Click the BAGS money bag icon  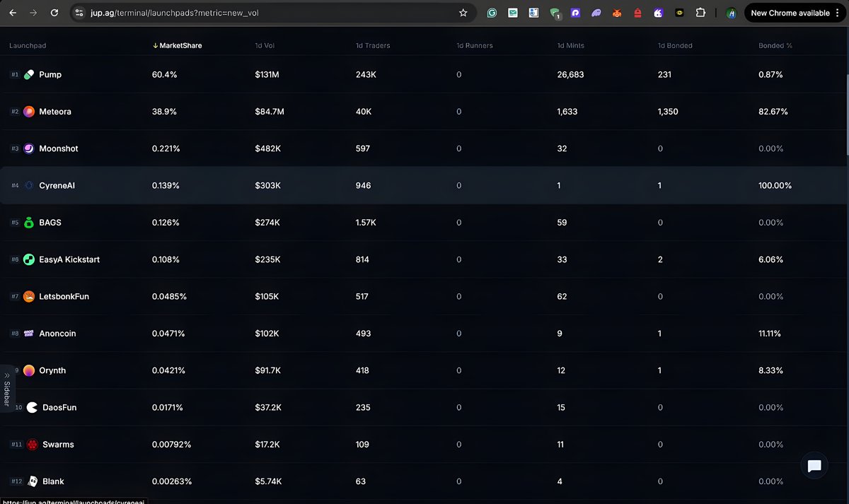[29, 223]
